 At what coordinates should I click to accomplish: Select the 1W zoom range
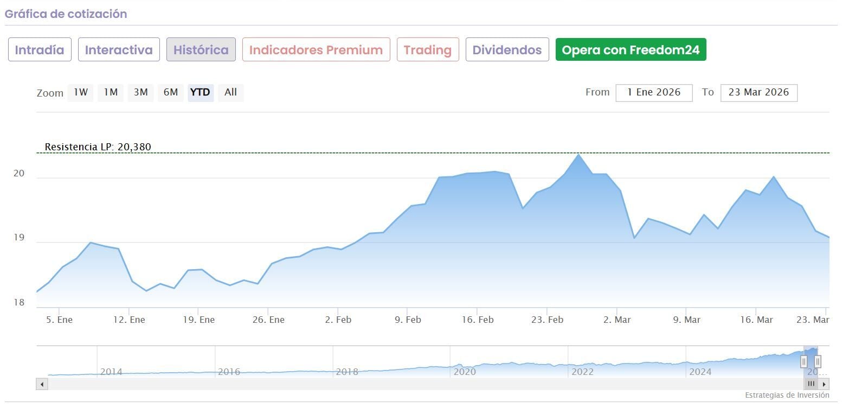[81, 92]
